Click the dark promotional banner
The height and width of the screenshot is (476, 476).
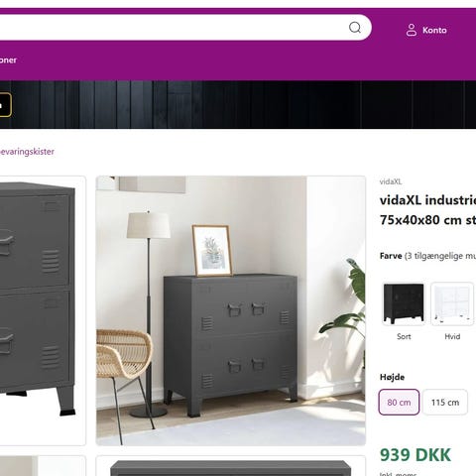(x=238, y=104)
